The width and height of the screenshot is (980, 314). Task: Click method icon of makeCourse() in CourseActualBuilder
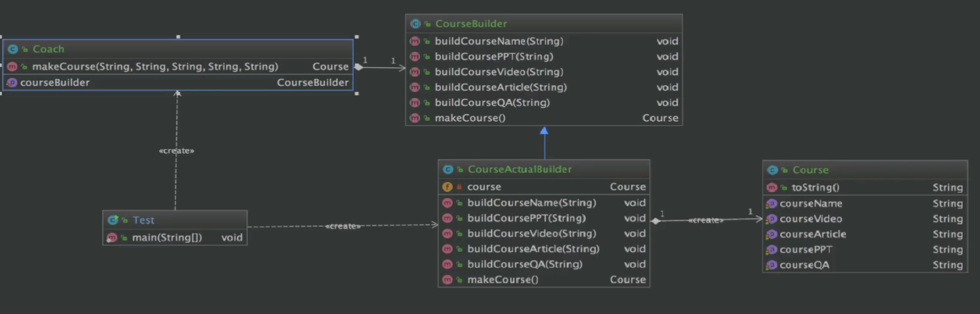click(447, 280)
